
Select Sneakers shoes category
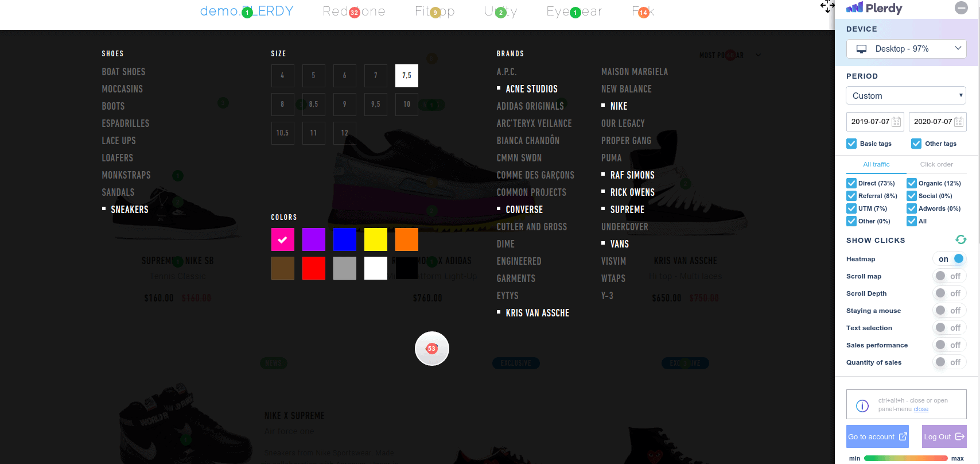(x=130, y=210)
